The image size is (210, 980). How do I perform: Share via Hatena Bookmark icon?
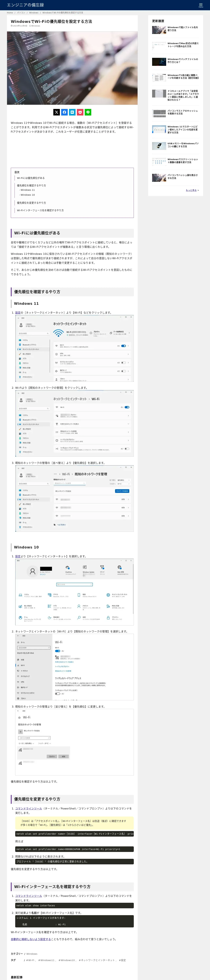(72, 112)
